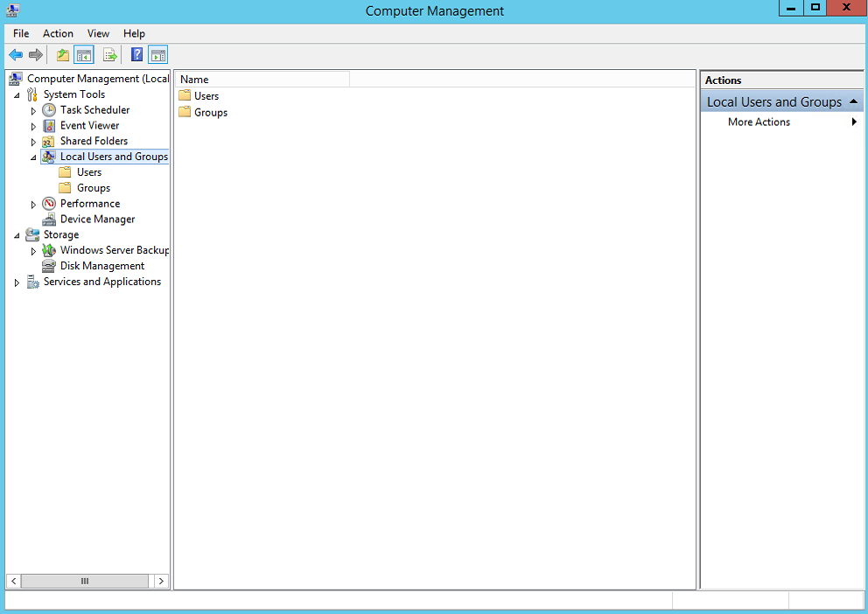Image resolution: width=868 pixels, height=614 pixels.
Task: Click the blue Help question-mark icon
Action: (136, 55)
